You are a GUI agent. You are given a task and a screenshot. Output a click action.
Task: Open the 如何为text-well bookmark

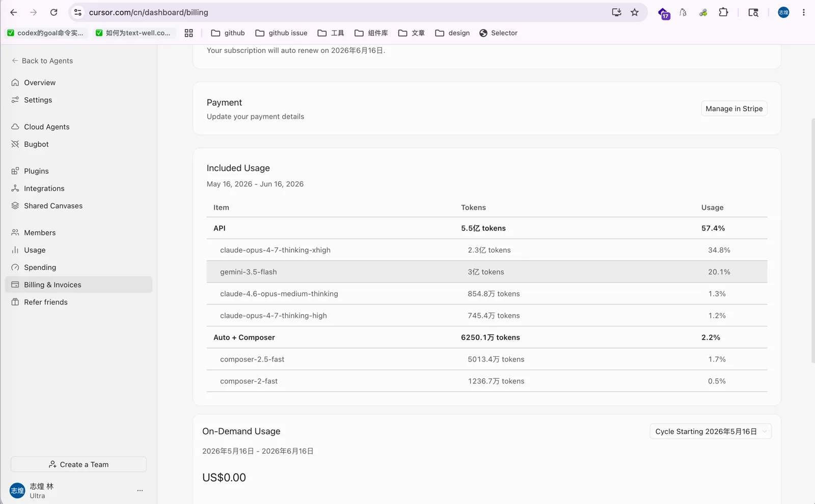pyautogui.click(x=134, y=33)
